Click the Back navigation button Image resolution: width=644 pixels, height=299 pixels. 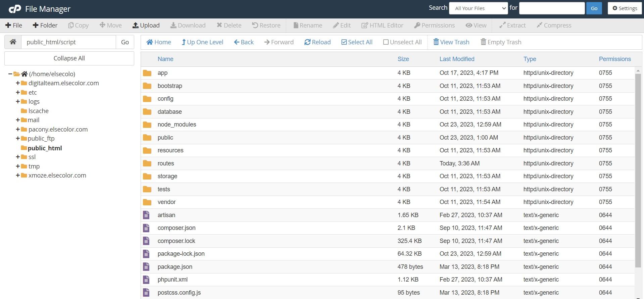(x=244, y=42)
